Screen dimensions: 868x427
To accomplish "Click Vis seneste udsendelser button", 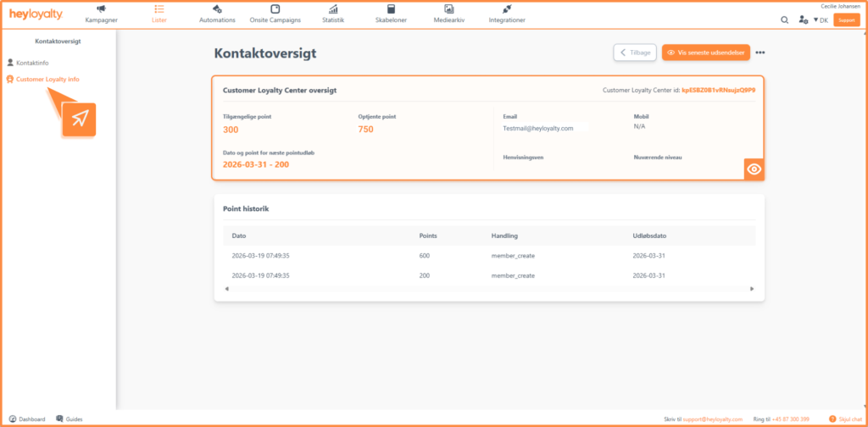I will pos(706,53).
